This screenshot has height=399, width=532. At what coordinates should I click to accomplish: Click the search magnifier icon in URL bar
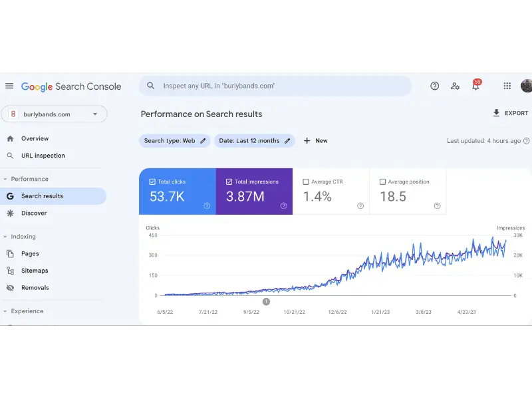tap(151, 86)
